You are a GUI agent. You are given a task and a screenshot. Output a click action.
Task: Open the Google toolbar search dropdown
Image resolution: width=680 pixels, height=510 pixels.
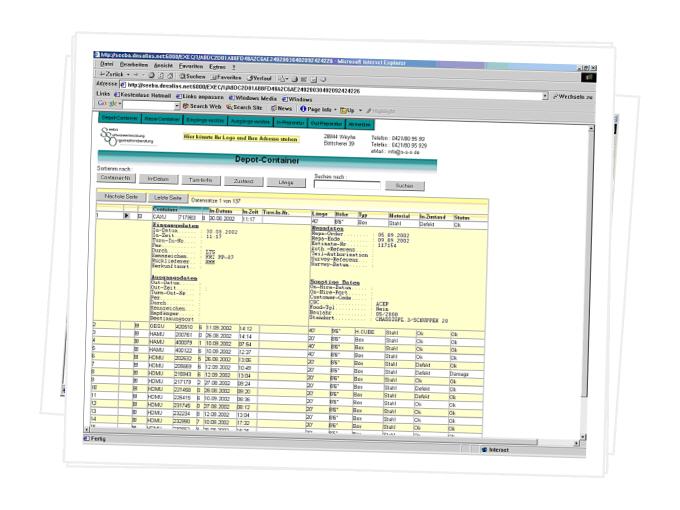coord(176,105)
